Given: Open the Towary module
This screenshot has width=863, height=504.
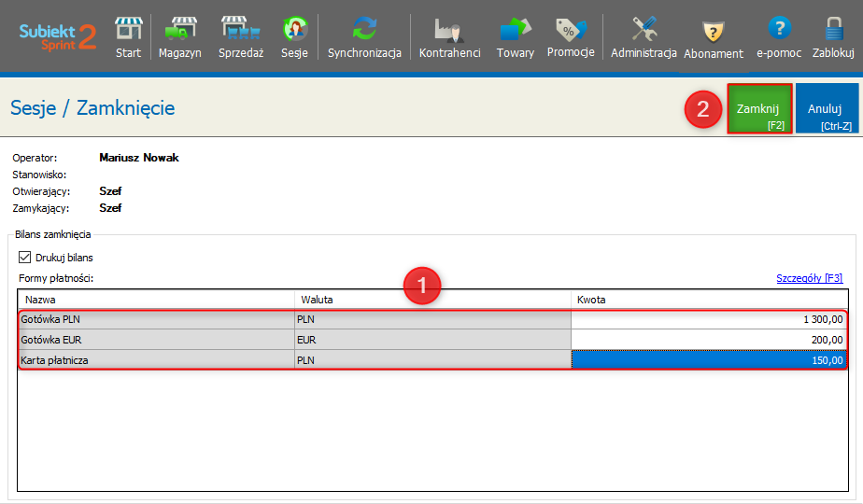Looking at the screenshot, I should [x=515, y=37].
